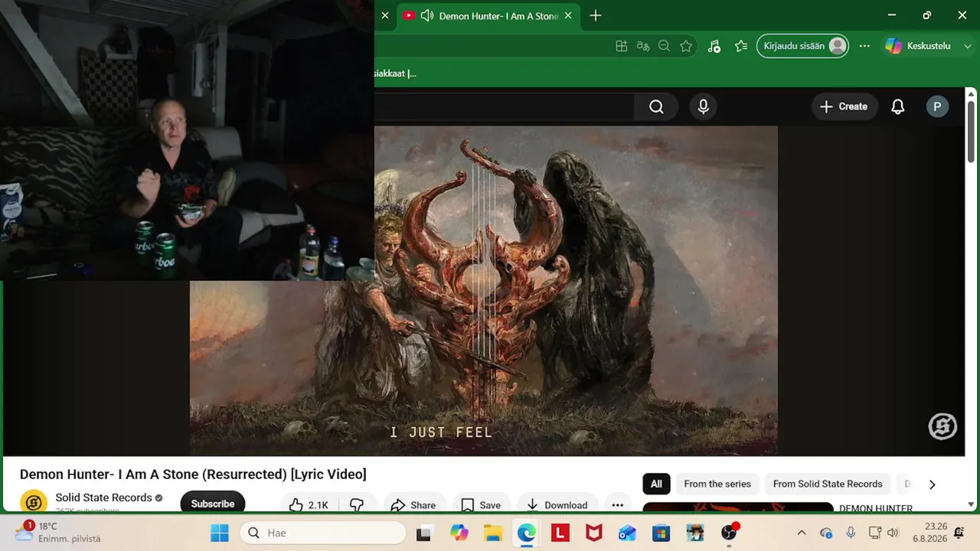Open McAfee from the taskbar
The image size is (980, 551).
click(593, 533)
